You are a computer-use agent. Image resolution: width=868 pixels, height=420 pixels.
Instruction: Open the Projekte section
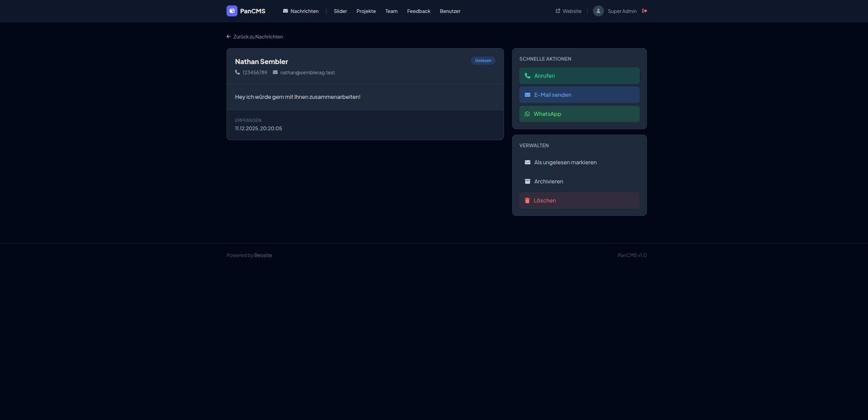coord(366,11)
